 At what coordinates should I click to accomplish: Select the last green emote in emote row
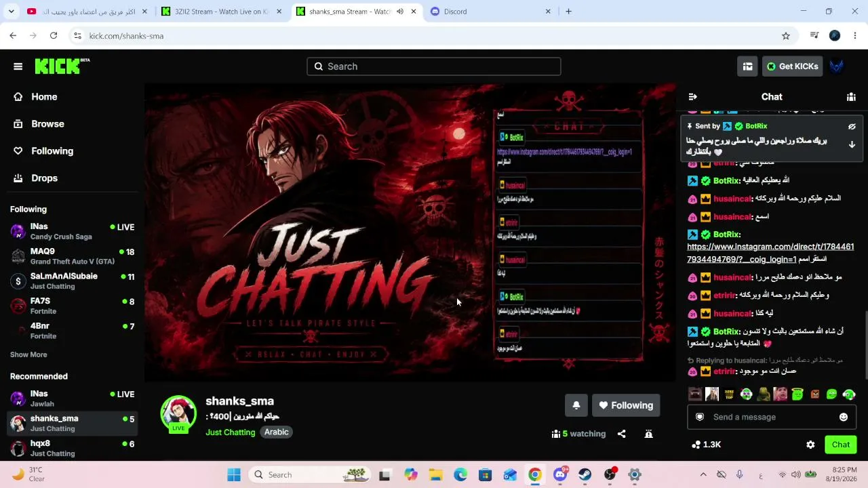[849, 394]
